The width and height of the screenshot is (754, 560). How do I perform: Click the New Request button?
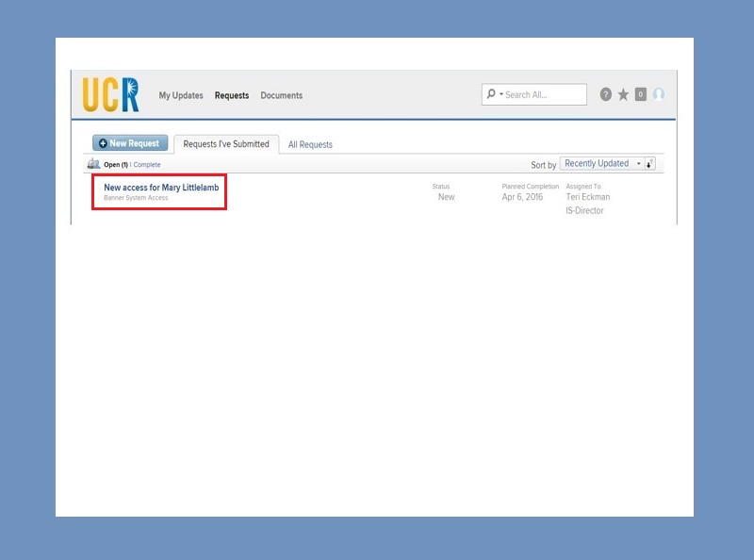tap(130, 143)
